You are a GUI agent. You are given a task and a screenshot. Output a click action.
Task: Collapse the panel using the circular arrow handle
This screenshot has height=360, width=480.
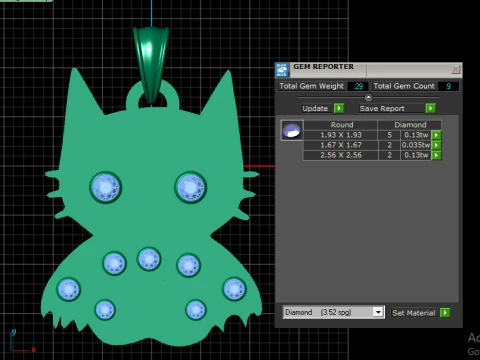tap(368, 97)
